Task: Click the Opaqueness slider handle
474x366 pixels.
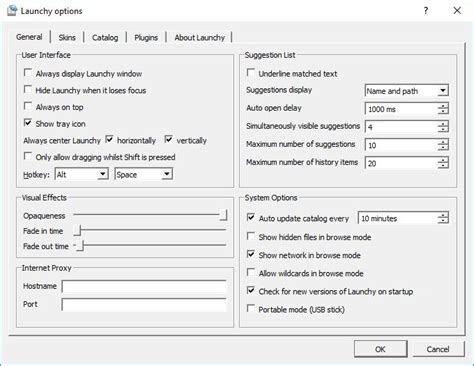Action: pyautogui.click(x=224, y=215)
